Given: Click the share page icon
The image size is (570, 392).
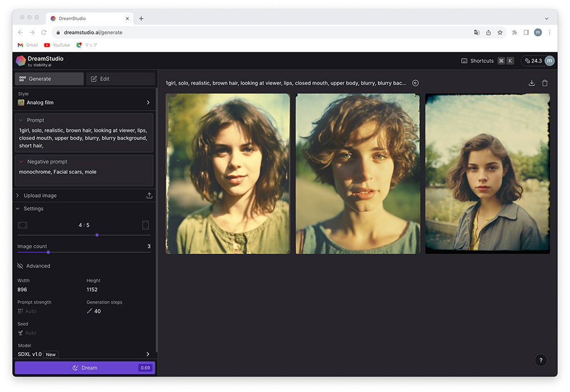Looking at the screenshot, I should [x=488, y=32].
